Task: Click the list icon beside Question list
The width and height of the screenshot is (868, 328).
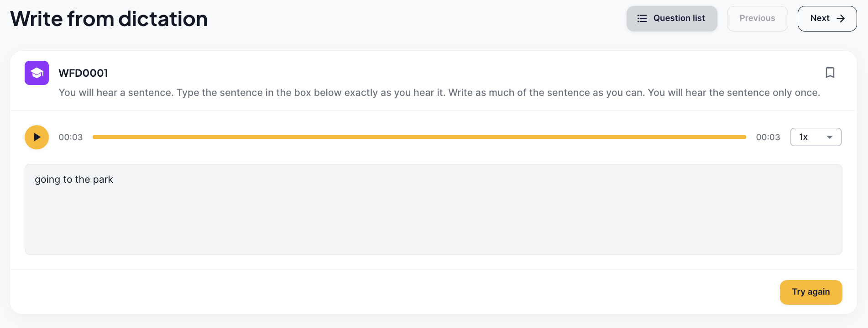Action: point(642,18)
